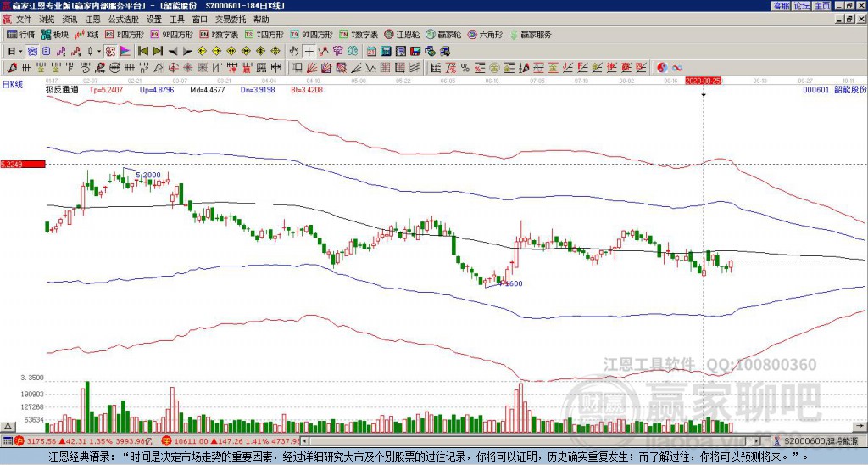Open the 交易委托 menu
The height and width of the screenshot is (465, 868).
[x=231, y=20]
